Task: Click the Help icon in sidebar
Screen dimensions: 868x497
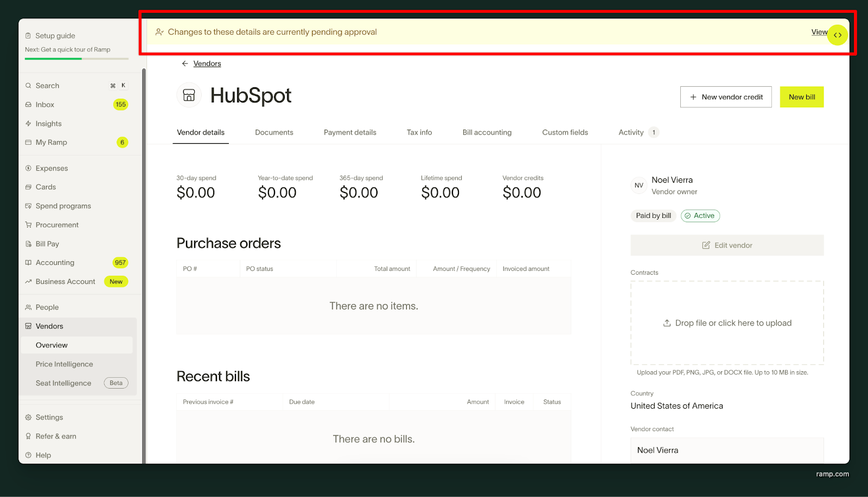Action: (x=28, y=455)
